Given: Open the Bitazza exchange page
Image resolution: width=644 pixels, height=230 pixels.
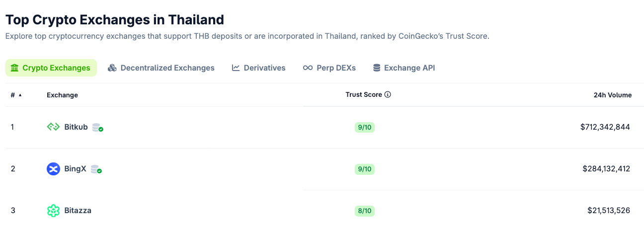Looking at the screenshot, I should click(78, 211).
